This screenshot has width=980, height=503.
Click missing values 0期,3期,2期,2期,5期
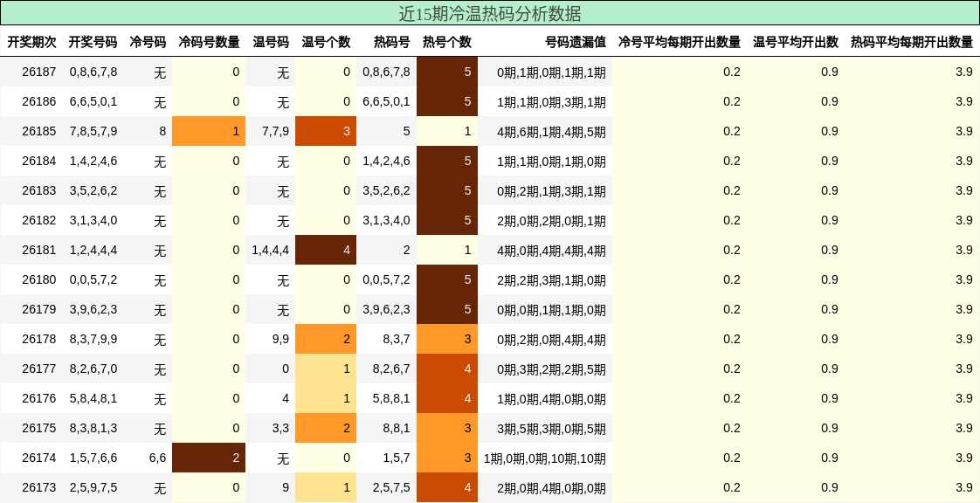(551, 369)
